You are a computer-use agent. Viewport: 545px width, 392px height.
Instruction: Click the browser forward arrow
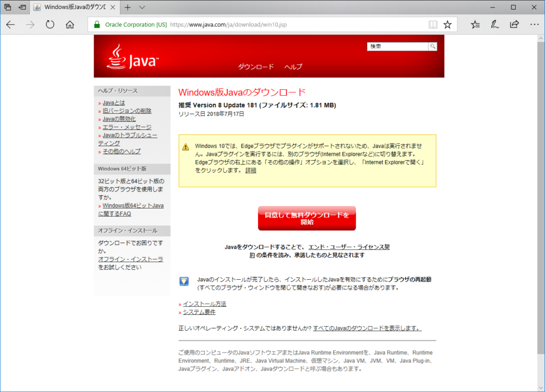coord(30,24)
